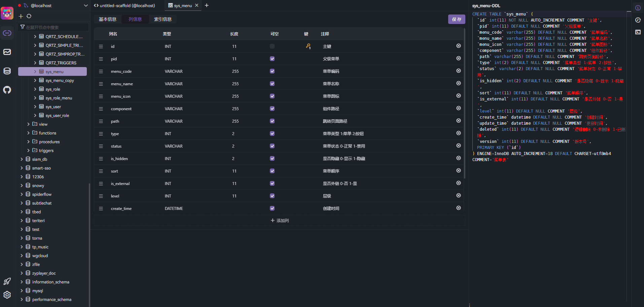644x307 pixels.
Task: Uncheck nullable for menu_icon column
Action: point(272,96)
